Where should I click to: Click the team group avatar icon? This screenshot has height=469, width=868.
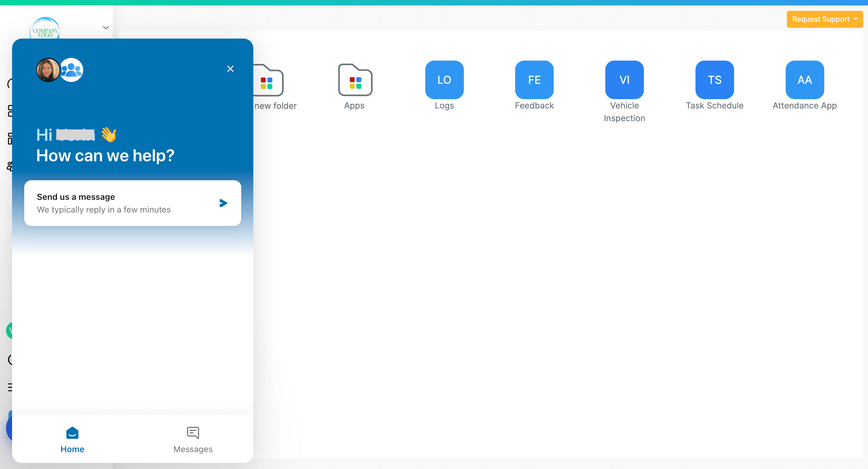coord(71,70)
